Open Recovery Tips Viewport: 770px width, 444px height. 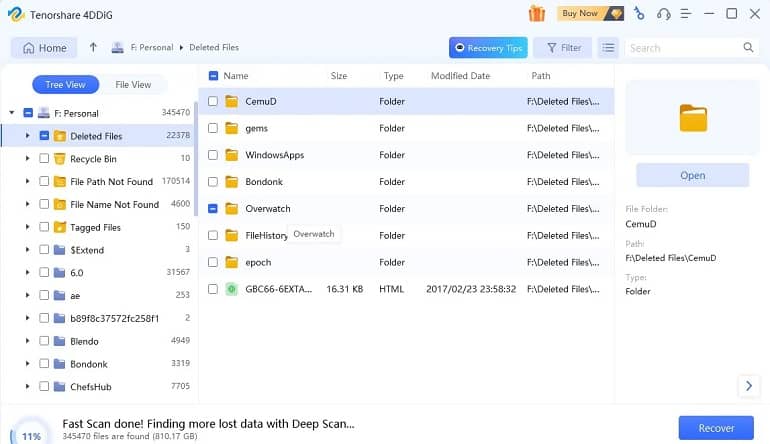tap(488, 48)
